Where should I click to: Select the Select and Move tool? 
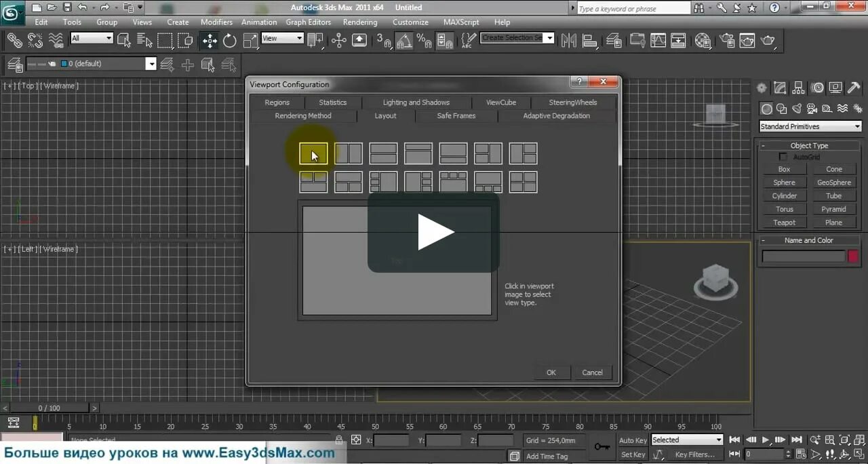[210, 41]
